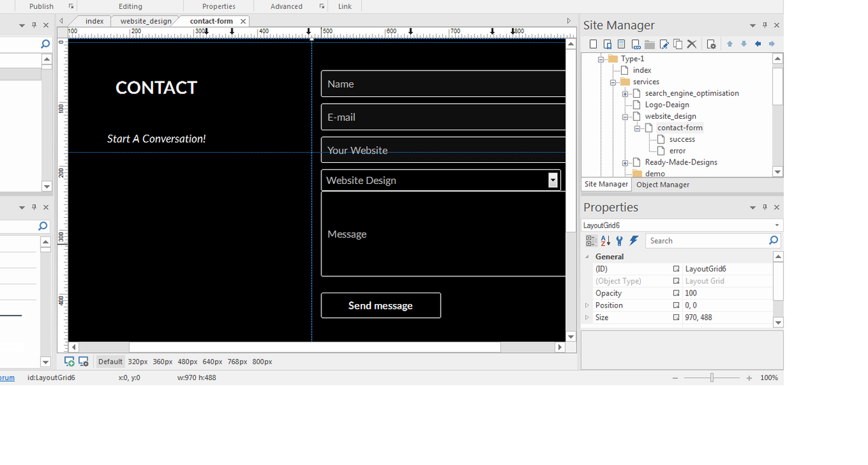The height and width of the screenshot is (465, 868).
Task: Select the success page in site tree
Action: click(x=682, y=139)
